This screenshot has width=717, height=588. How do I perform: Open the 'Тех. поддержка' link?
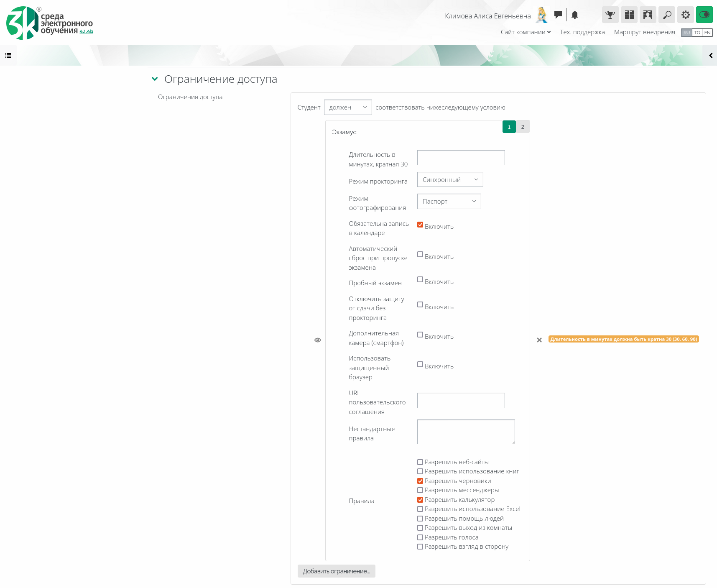[x=582, y=32]
